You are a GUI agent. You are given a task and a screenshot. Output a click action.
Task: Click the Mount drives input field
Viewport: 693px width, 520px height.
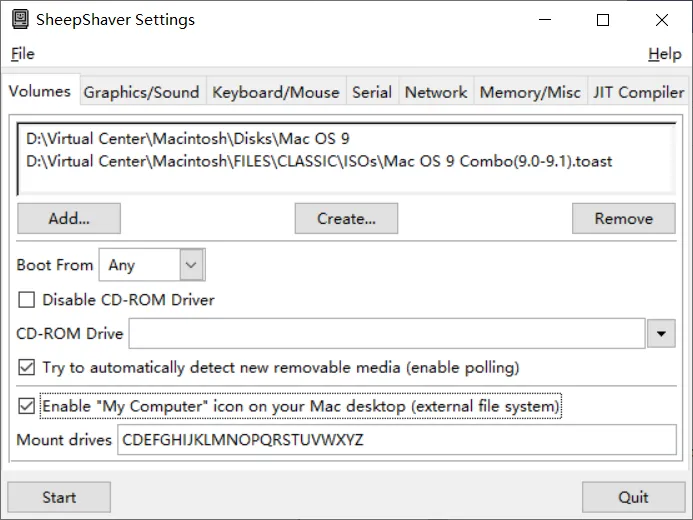pos(396,440)
